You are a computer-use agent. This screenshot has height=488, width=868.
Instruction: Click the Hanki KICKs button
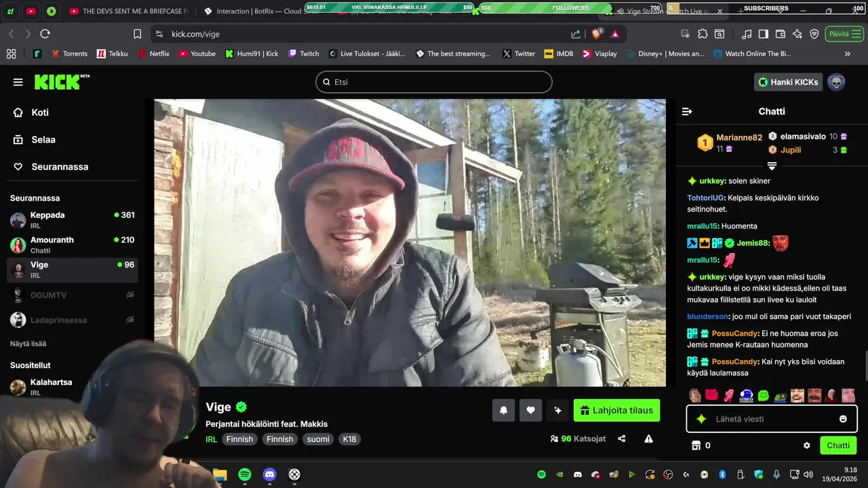coord(788,82)
